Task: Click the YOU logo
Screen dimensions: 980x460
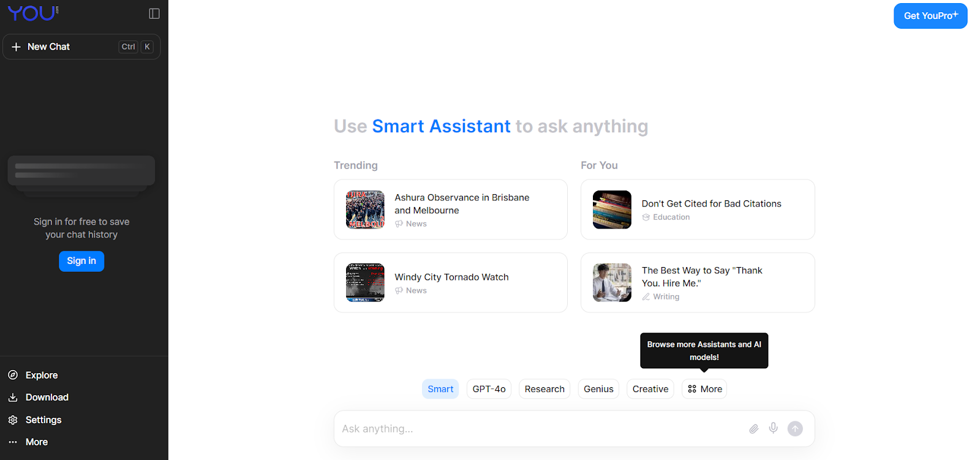Action: pyautogui.click(x=33, y=13)
